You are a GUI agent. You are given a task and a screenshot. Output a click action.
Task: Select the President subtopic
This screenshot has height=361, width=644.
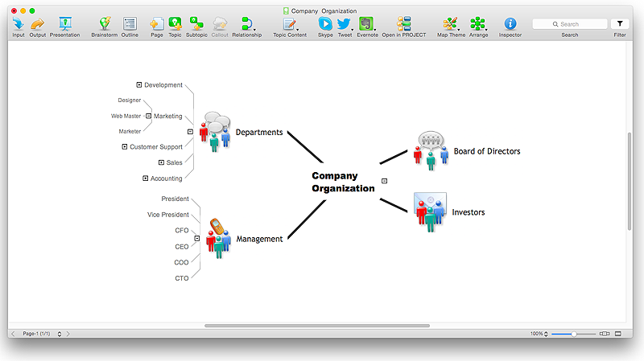pyautogui.click(x=175, y=199)
